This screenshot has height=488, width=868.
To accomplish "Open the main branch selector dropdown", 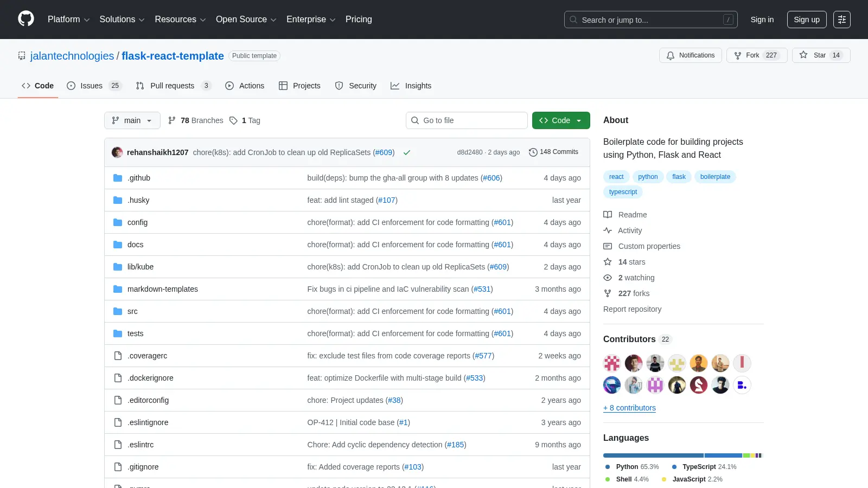I will click(132, 120).
